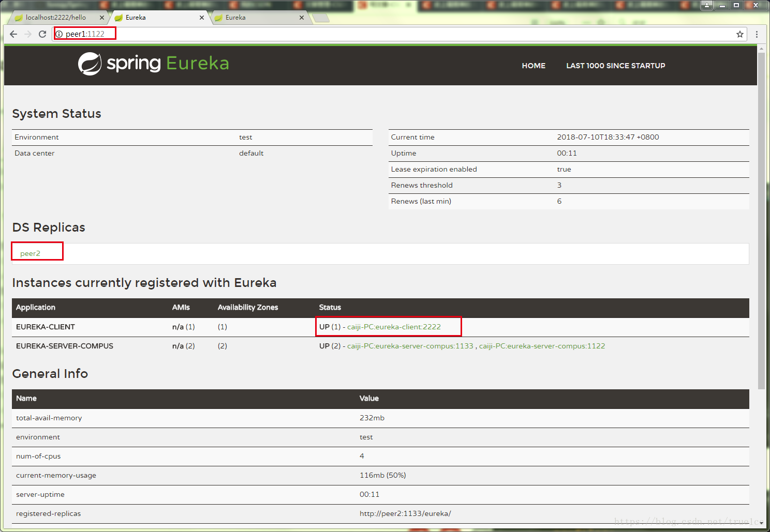The width and height of the screenshot is (770, 532).
Task: Click the Spring Eureka logo
Action: pyautogui.click(x=153, y=64)
